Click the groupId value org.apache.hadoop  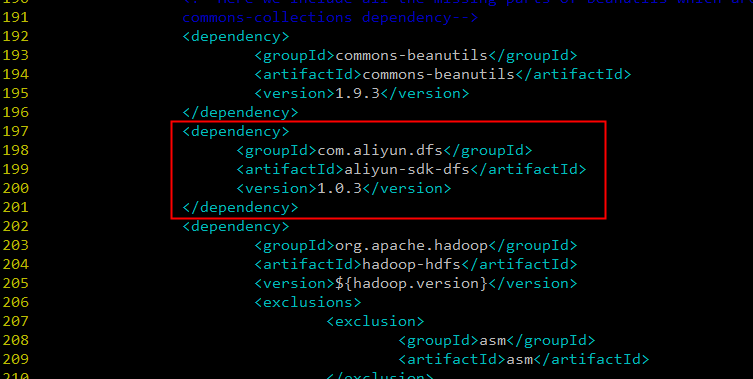click(x=411, y=245)
